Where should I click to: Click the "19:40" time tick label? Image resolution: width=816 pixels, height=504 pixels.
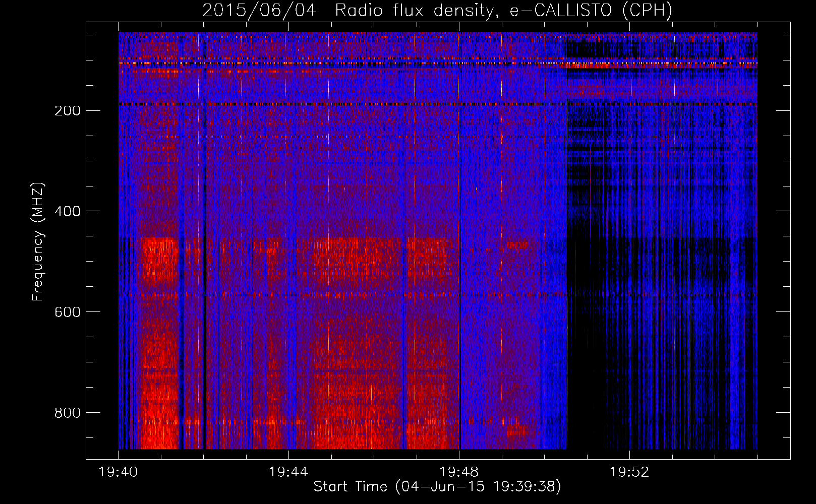[119, 472]
